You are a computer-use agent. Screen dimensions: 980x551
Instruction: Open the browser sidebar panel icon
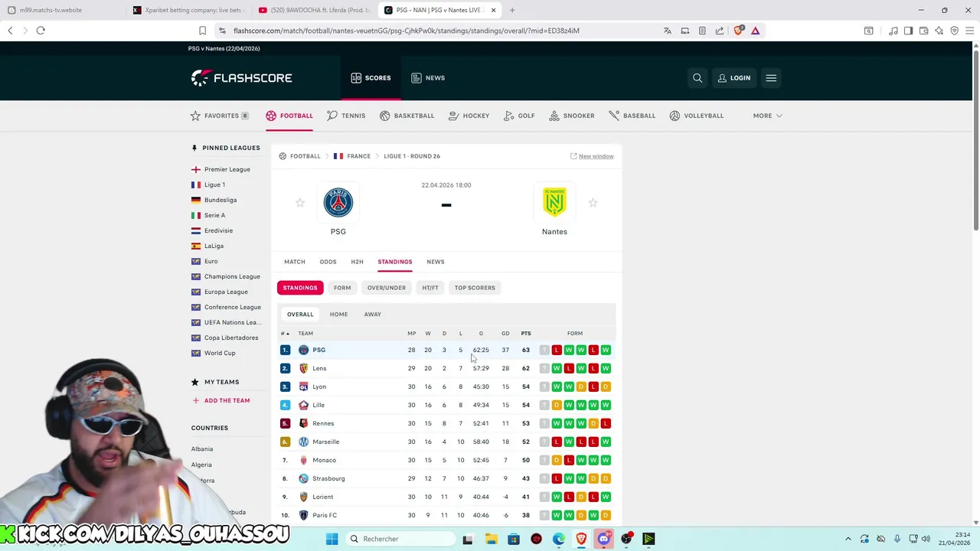(x=908, y=31)
